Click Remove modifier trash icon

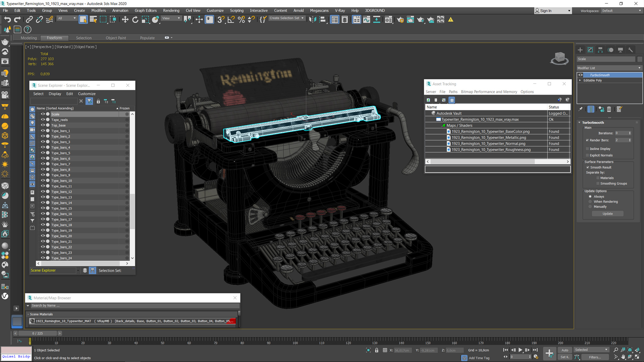click(609, 109)
